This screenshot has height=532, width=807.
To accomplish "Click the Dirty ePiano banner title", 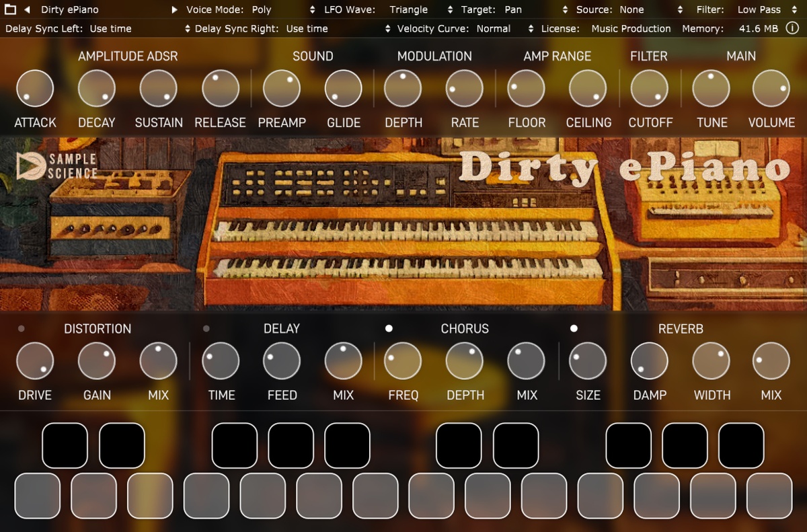I will (625, 168).
